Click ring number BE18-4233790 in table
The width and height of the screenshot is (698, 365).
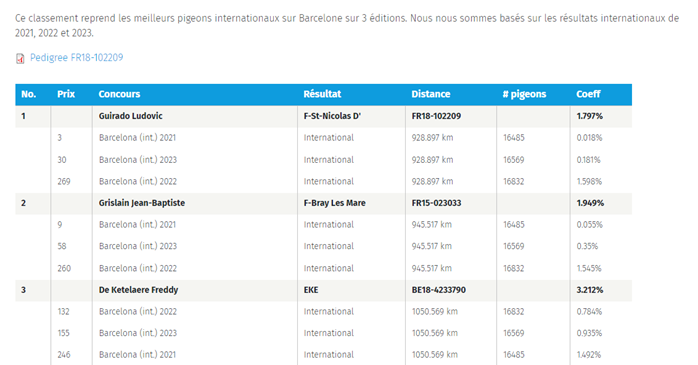[x=438, y=290]
